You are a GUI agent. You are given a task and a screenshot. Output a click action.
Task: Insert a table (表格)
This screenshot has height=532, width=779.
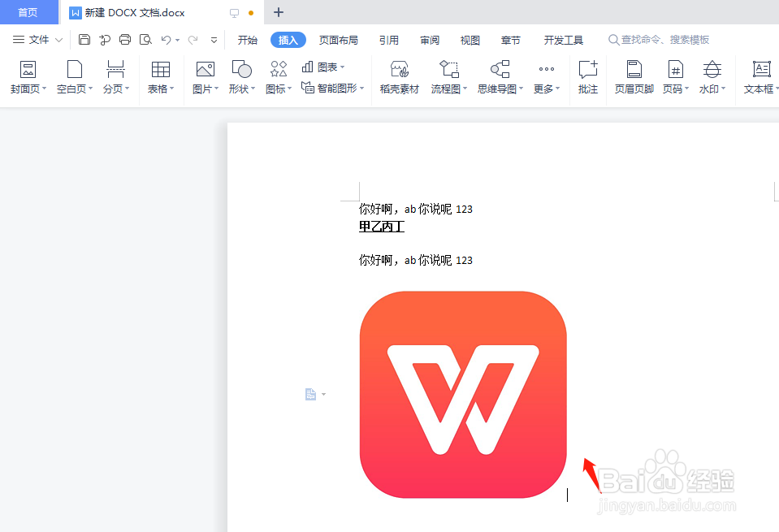pyautogui.click(x=161, y=77)
